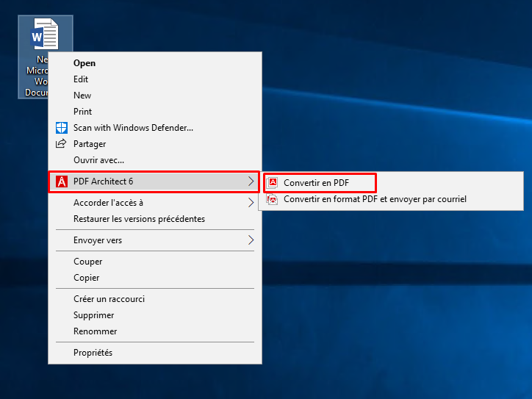Click the Partager share icon
The image size is (532, 399).
click(x=61, y=143)
